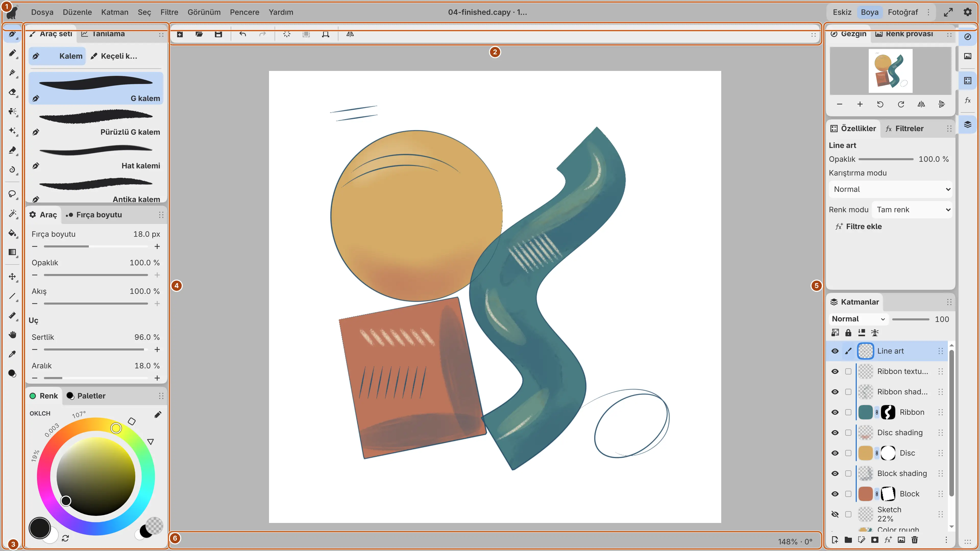Open the Katman menu

(x=115, y=12)
